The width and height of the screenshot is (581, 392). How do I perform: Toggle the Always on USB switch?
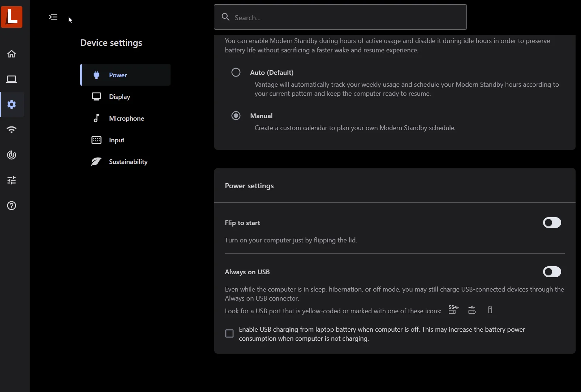pos(552,272)
